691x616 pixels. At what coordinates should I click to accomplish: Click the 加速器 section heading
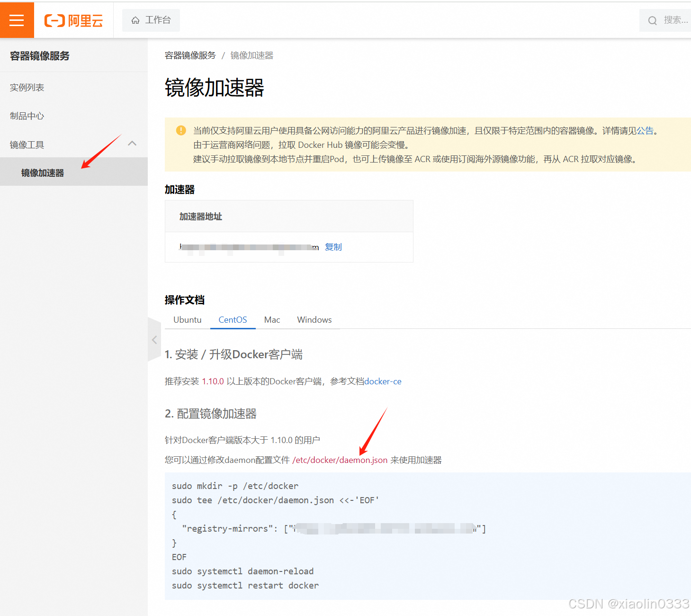179,190
